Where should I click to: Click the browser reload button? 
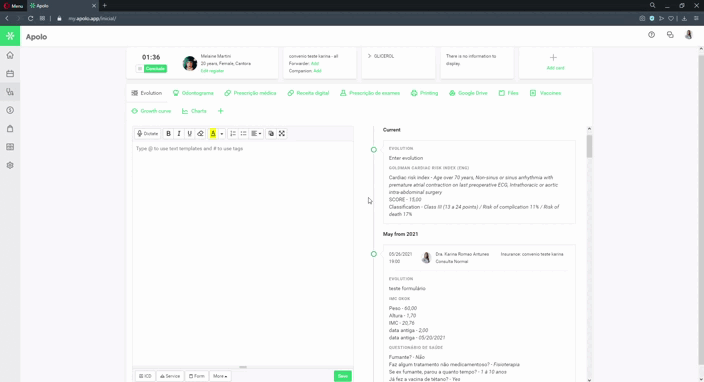[31, 18]
